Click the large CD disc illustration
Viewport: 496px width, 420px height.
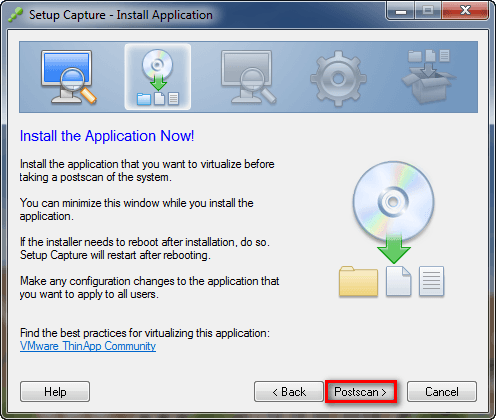click(393, 202)
